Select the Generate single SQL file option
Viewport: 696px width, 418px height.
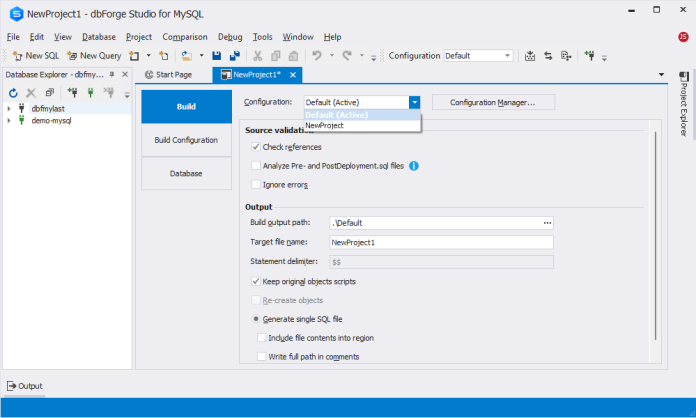256,319
